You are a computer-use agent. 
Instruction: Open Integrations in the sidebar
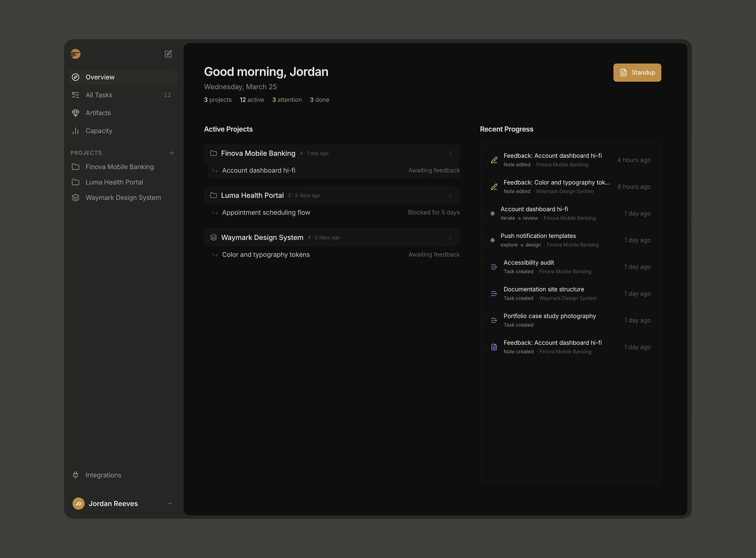(x=123, y=475)
